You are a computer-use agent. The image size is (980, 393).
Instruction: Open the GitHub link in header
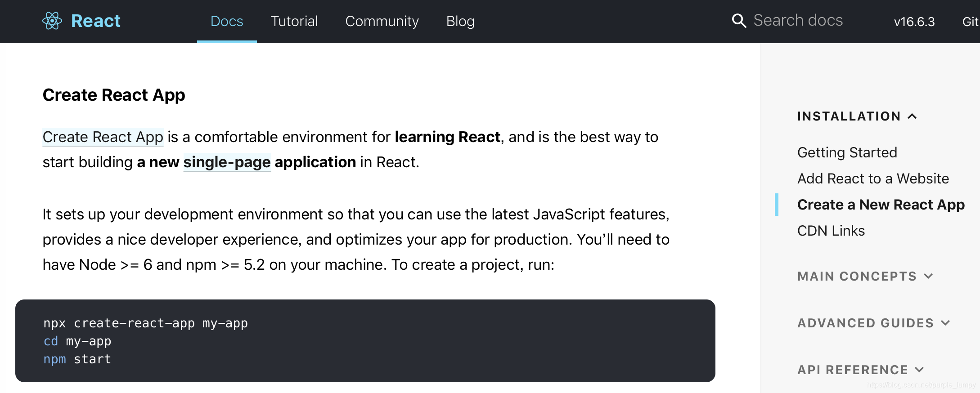pos(971,22)
